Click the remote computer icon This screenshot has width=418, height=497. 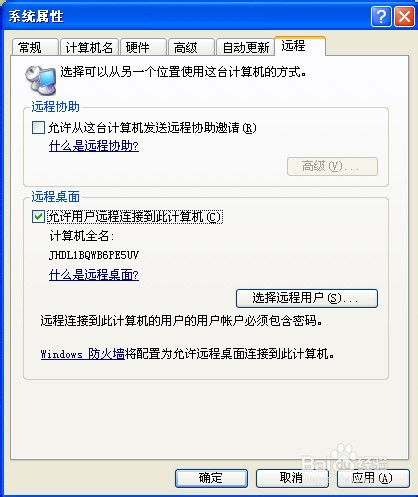click(x=40, y=80)
